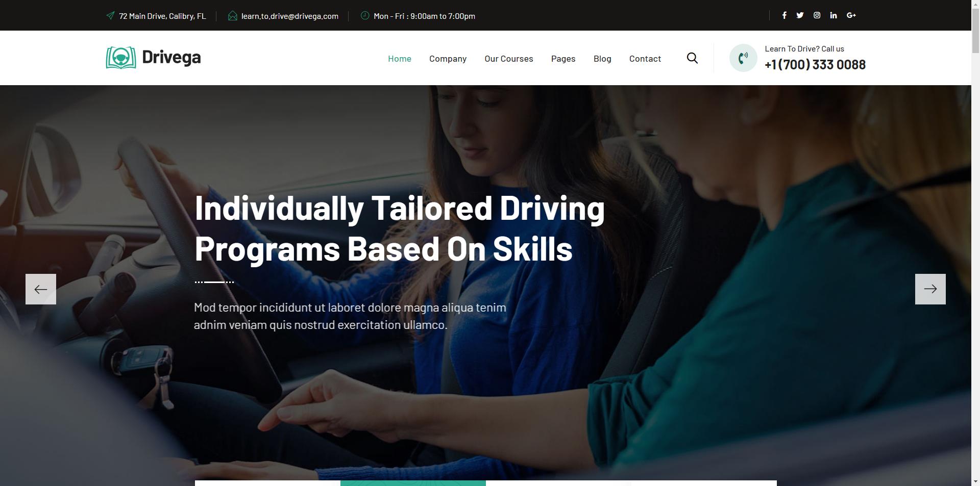Viewport: 980px width, 486px height.
Task: Go to the previous slide arrow
Action: pos(41,289)
